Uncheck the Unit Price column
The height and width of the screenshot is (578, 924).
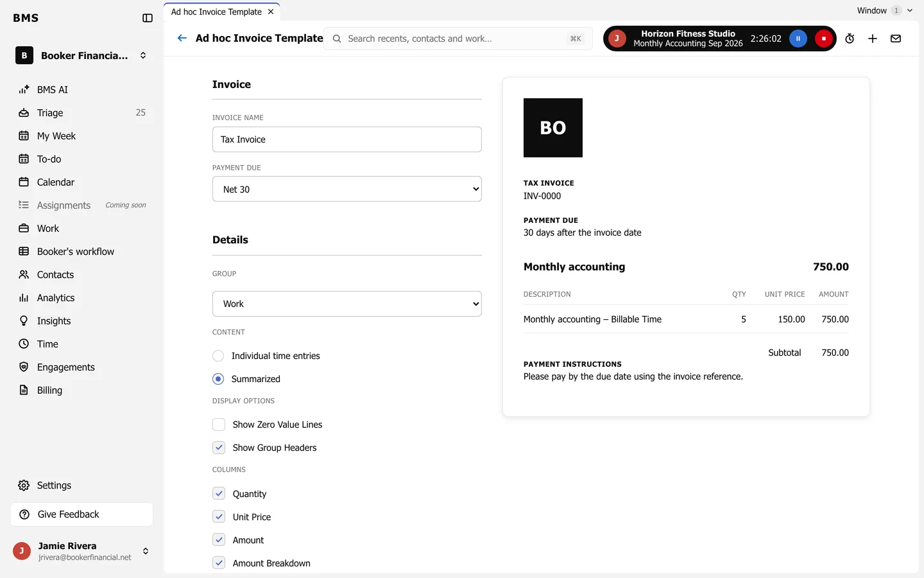[219, 516]
